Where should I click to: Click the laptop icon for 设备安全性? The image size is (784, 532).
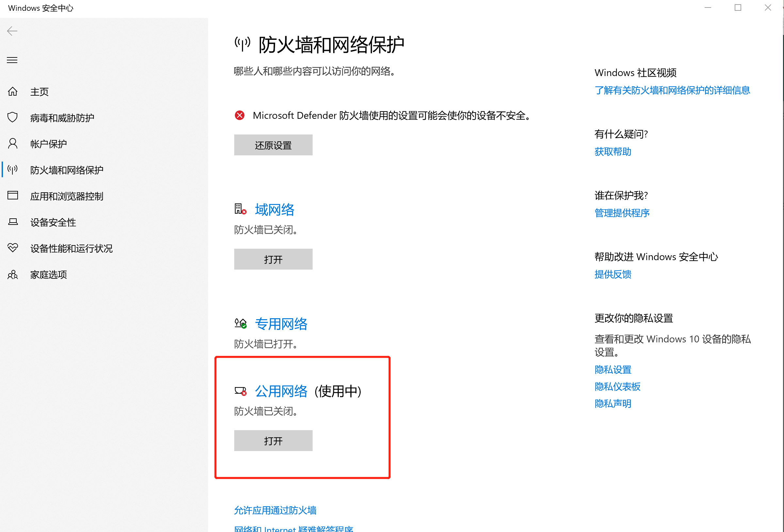13,222
